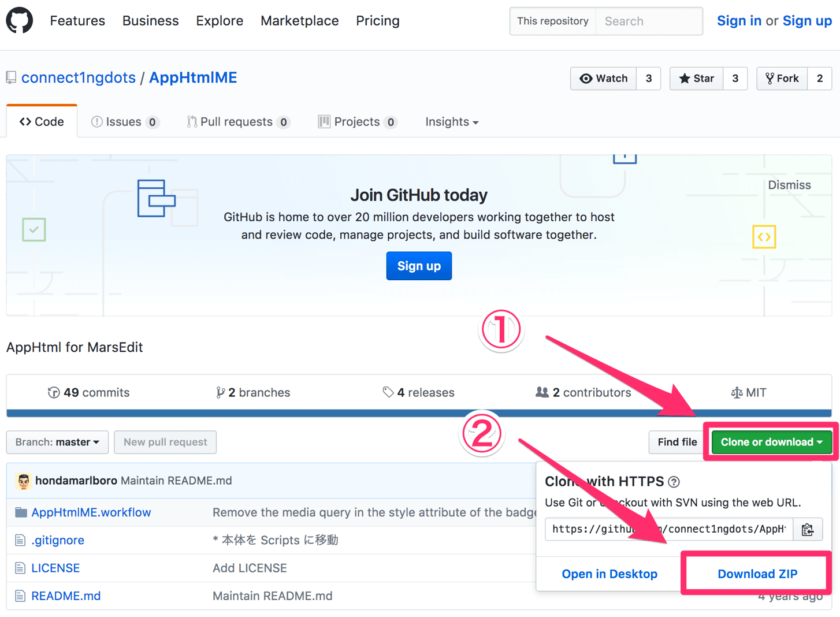The height and width of the screenshot is (617, 840).
Task: Click the repository book icon beside connect1ngdots
Action: (11, 77)
